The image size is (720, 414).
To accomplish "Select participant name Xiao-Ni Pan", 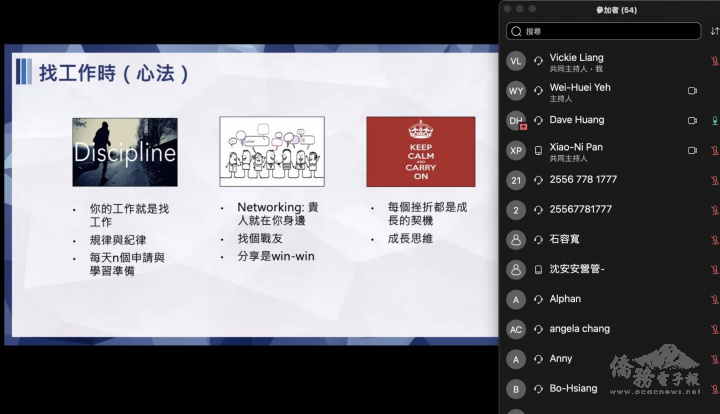I will point(576,147).
